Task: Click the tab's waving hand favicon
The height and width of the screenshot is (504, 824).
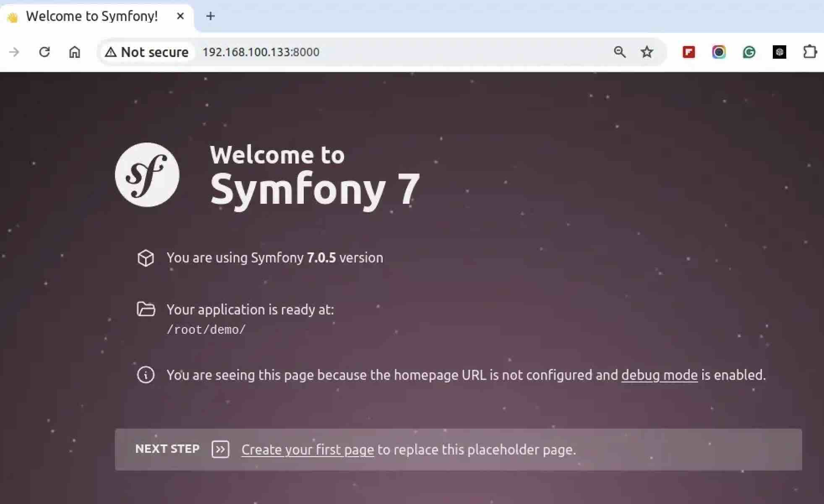Action: (13, 17)
